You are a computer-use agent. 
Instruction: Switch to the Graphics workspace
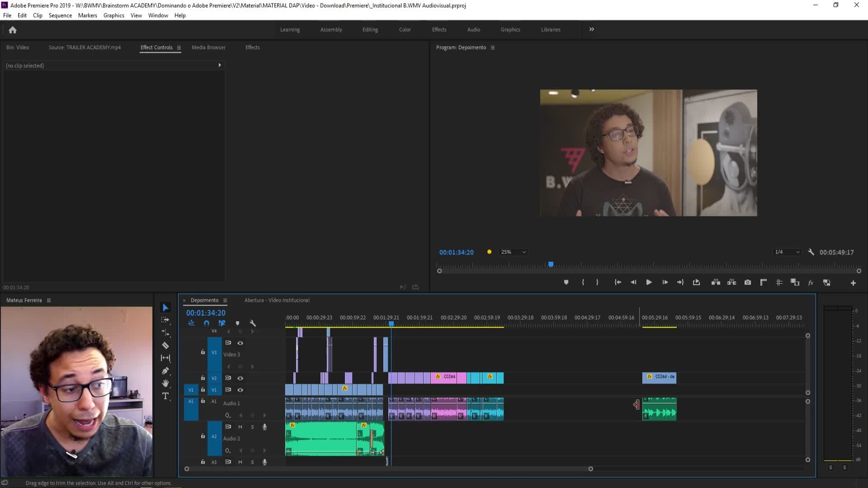click(510, 30)
